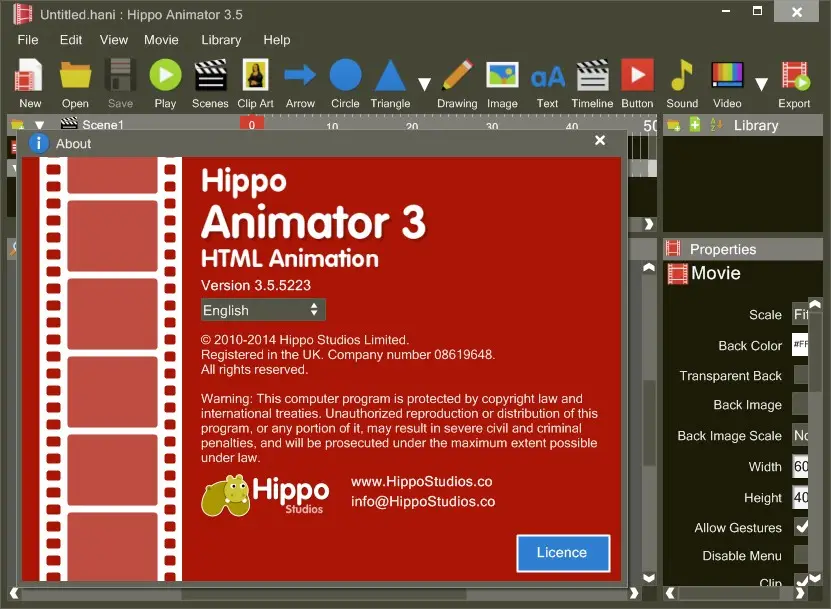831x609 pixels.
Task: Sort Library items with the A-Z icon
Action: pos(716,125)
